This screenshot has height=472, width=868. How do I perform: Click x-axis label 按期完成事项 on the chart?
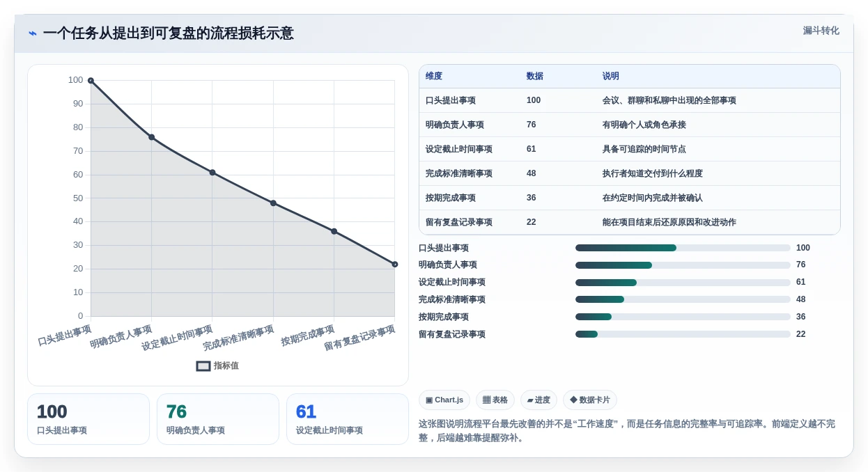[x=308, y=335]
